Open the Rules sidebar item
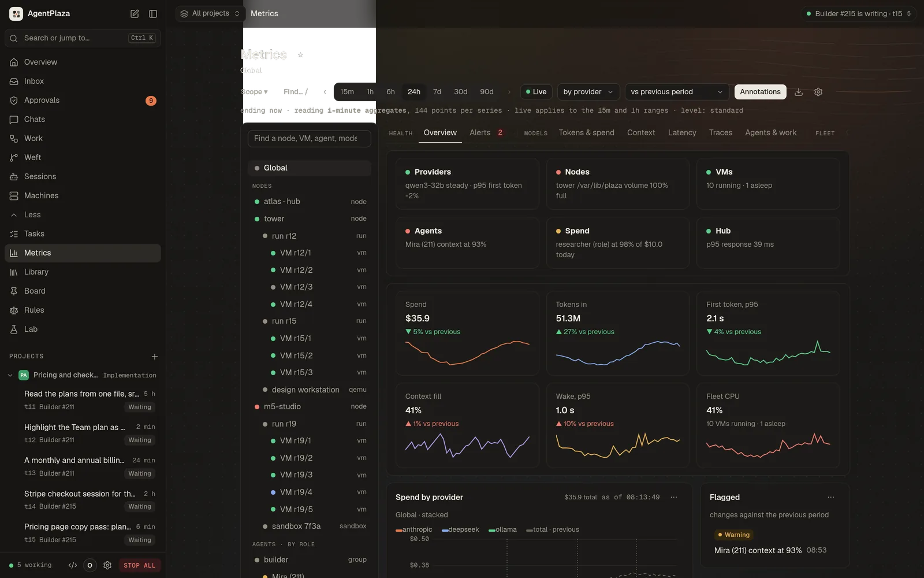This screenshot has height=578, width=924. [x=83, y=310]
